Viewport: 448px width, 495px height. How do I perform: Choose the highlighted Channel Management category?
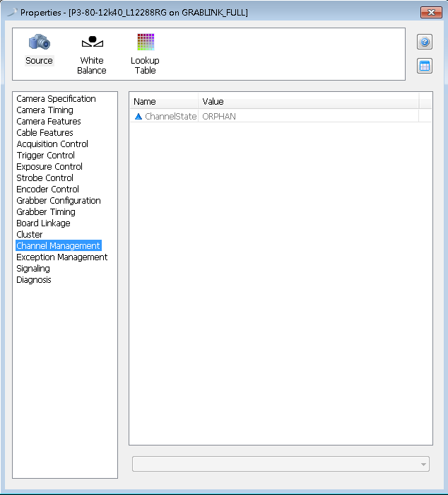coord(59,246)
